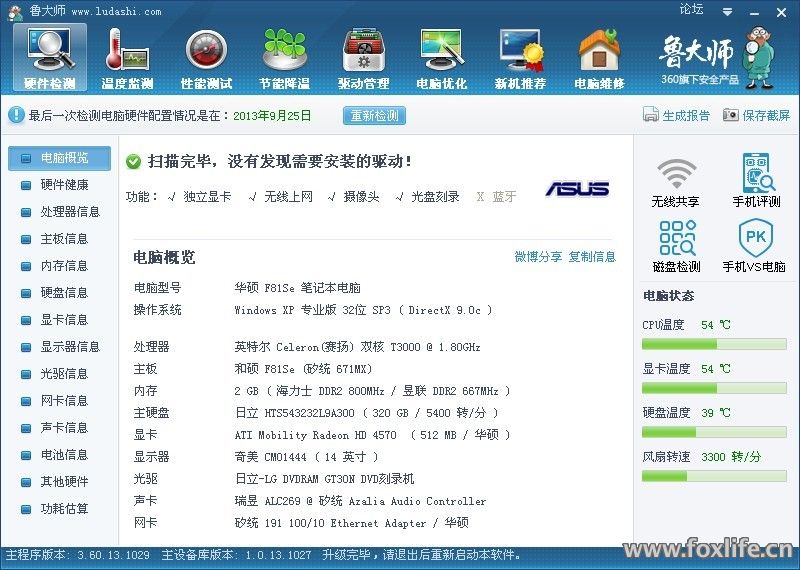Launch 手机VS电脑 PK comparison
This screenshot has width=800, height=570.
pyautogui.click(x=754, y=245)
